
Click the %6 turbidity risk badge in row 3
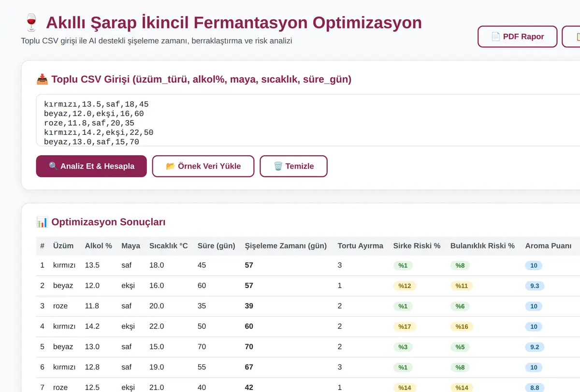460,306
